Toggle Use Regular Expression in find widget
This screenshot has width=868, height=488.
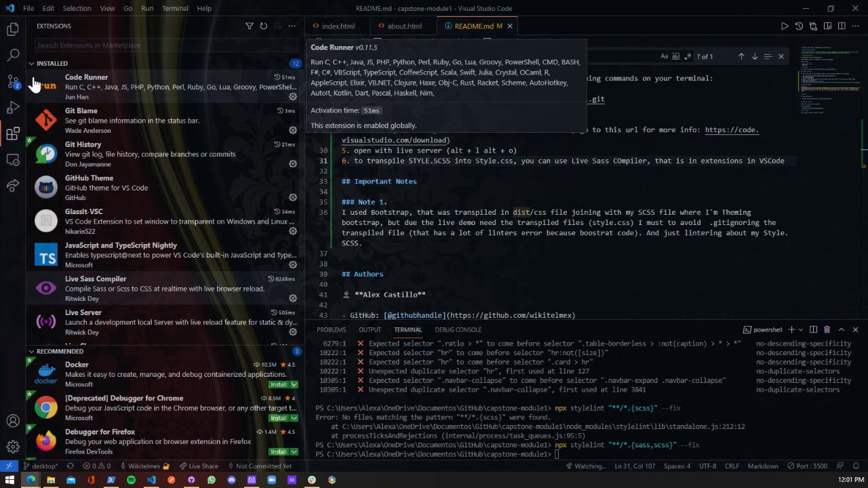[x=688, y=56]
